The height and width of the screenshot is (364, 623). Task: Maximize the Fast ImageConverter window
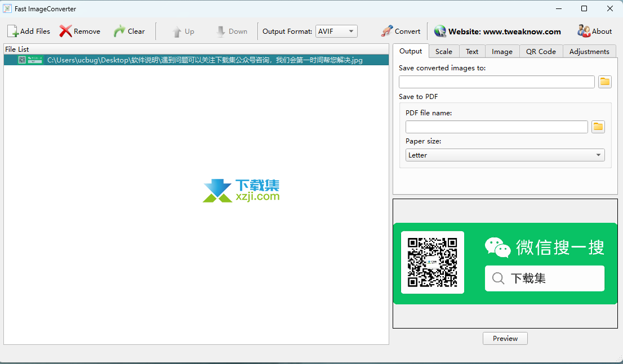pyautogui.click(x=584, y=9)
